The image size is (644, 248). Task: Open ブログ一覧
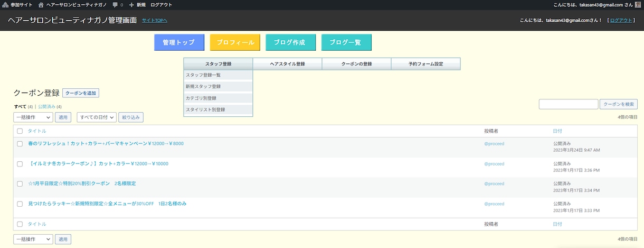[x=346, y=42]
